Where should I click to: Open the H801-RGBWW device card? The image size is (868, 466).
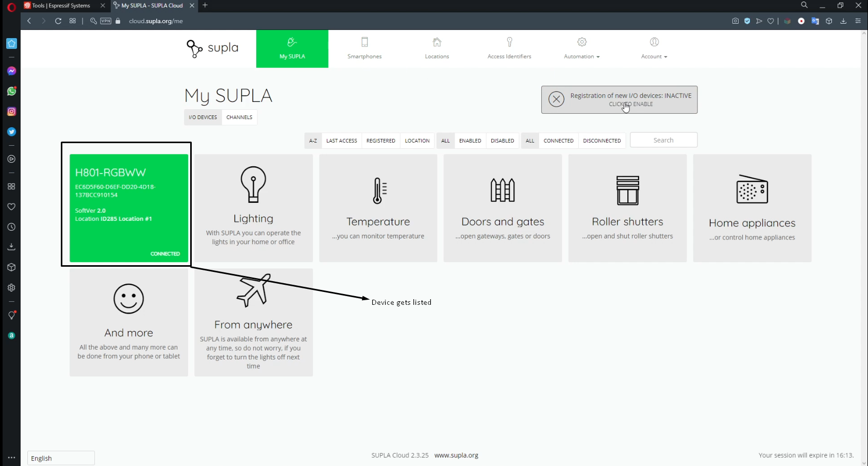point(129,208)
